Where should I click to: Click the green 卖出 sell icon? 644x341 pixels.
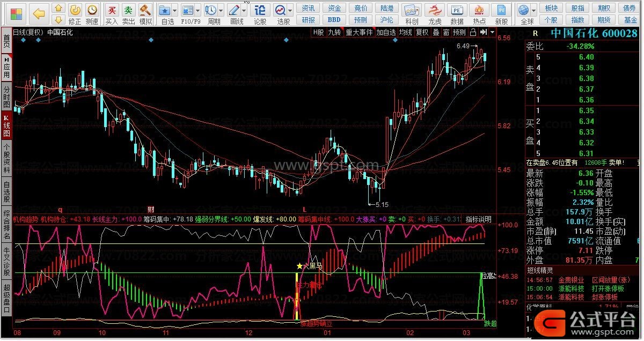[x=129, y=14]
